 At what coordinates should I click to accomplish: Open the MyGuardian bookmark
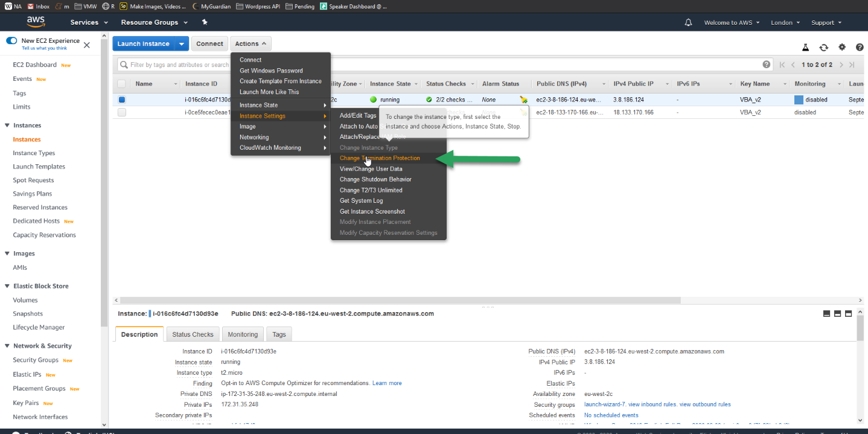(211, 6)
